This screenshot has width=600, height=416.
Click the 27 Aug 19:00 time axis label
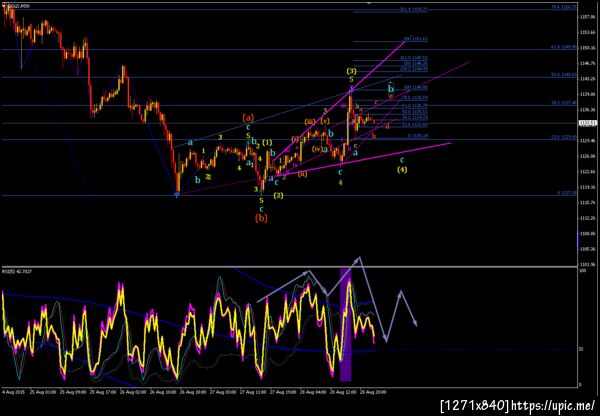point(281,392)
